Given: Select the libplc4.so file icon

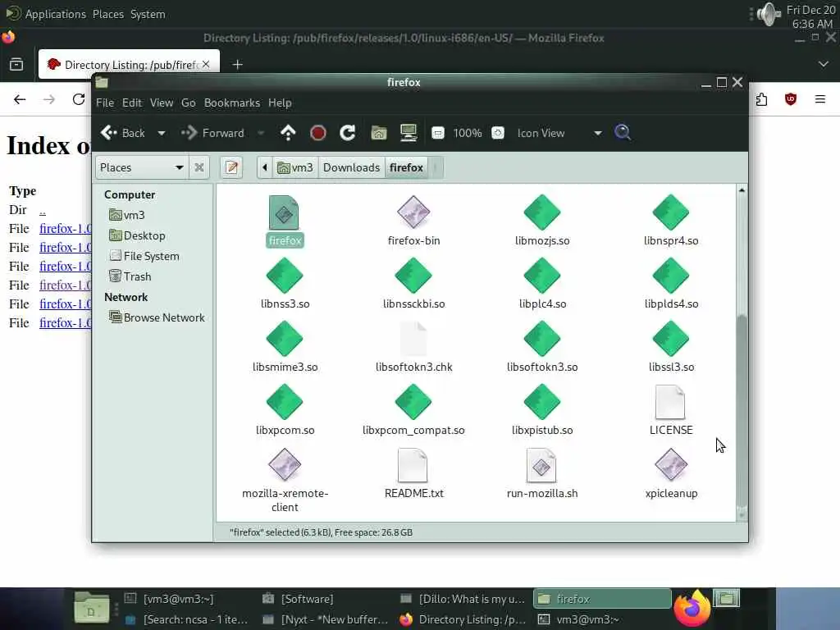Looking at the screenshot, I should pos(542,276).
